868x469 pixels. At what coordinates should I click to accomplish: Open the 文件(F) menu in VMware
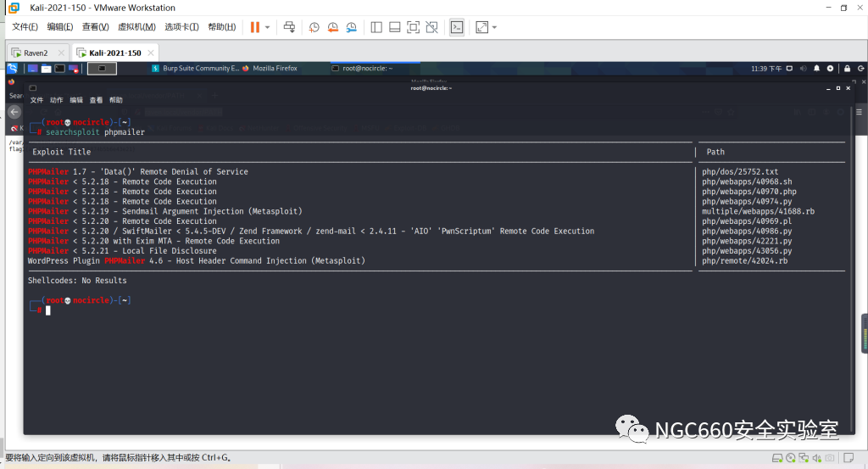[25, 27]
